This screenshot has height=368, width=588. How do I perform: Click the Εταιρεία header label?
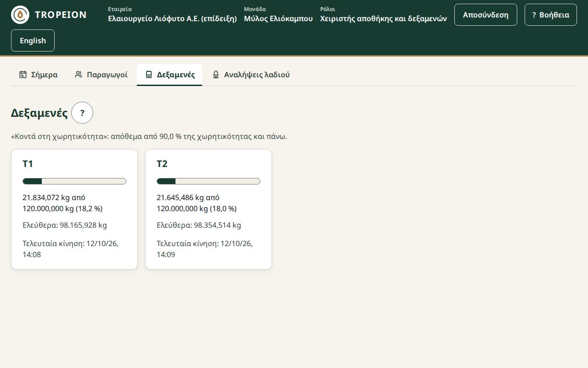(x=120, y=9)
